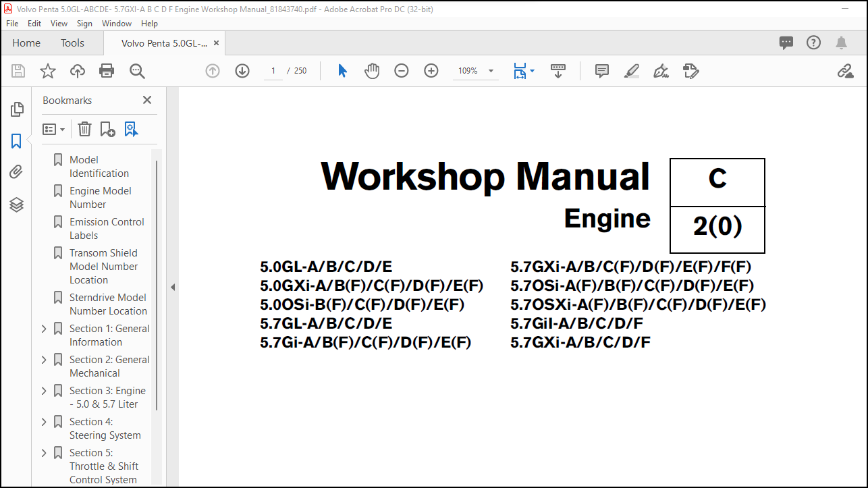Print the document using printer icon
The height and width of the screenshot is (488, 868).
pos(107,71)
